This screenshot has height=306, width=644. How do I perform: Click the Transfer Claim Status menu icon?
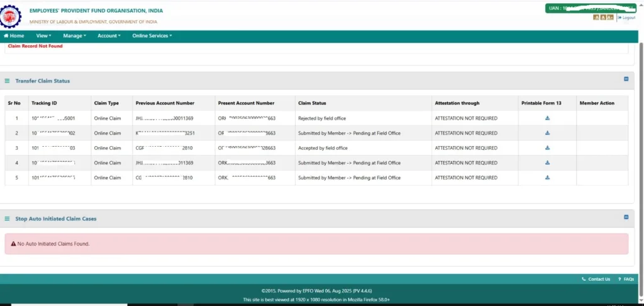pos(7,81)
